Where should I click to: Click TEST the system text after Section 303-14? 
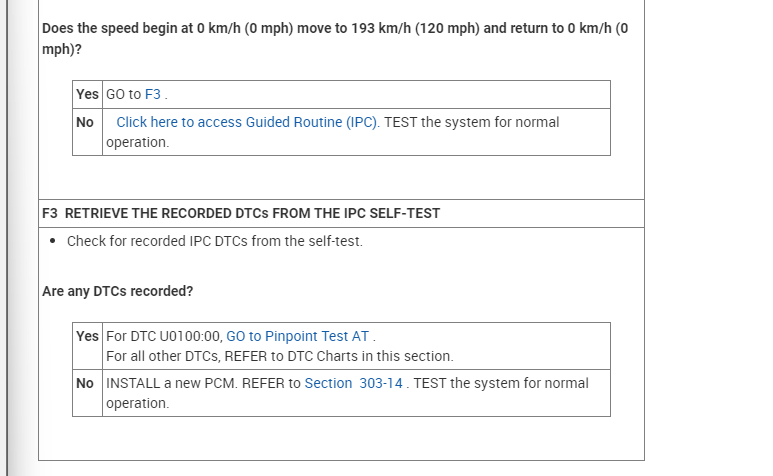tap(500, 383)
